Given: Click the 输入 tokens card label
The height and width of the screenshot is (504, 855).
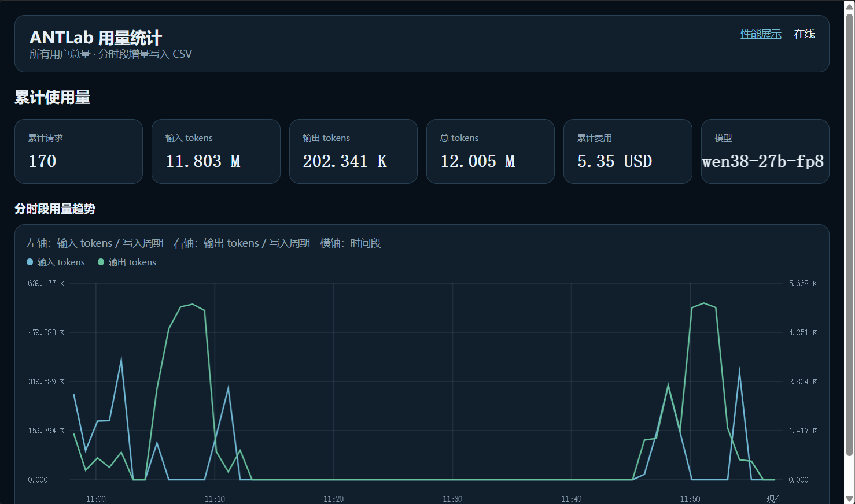Looking at the screenshot, I should [189, 138].
